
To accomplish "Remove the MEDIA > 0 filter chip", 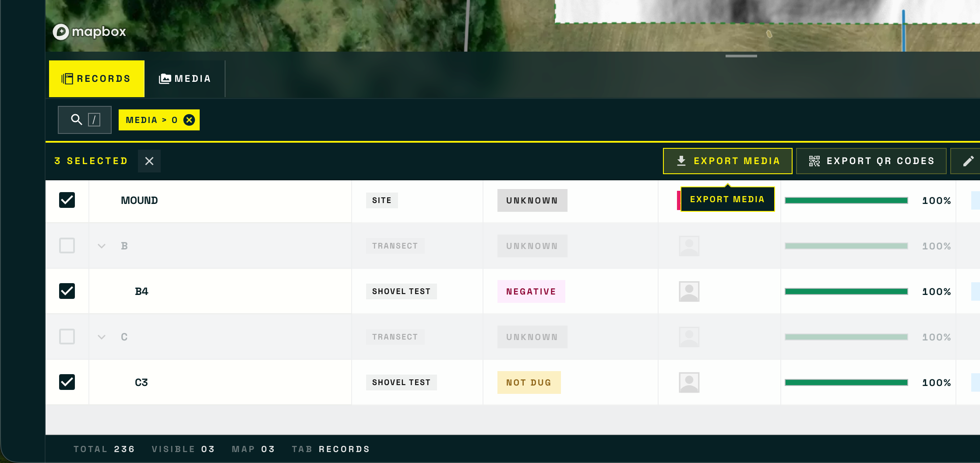I will pyautogui.click(x=189, y=120).
